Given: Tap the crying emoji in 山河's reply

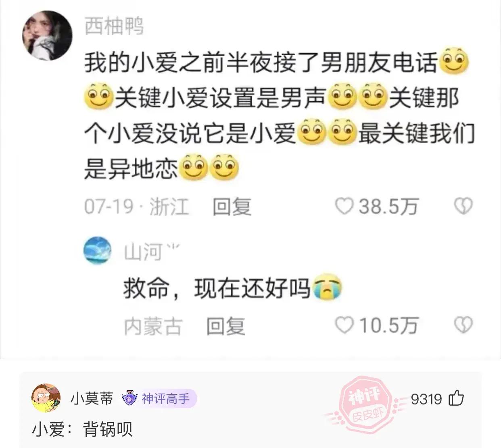Looking at the screenshot, I should point(327,288).
